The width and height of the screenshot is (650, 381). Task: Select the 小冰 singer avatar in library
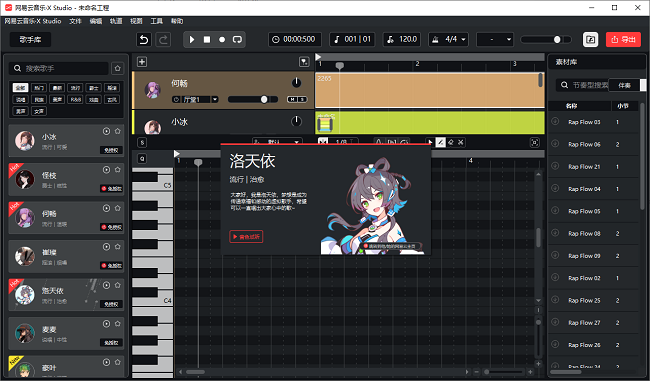[25, 141]
